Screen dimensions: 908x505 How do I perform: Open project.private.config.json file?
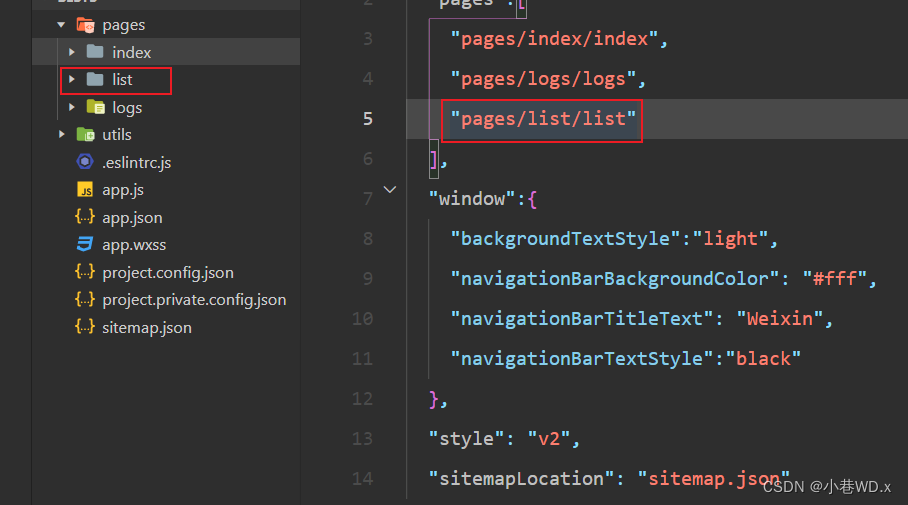[x=194, y=300]
